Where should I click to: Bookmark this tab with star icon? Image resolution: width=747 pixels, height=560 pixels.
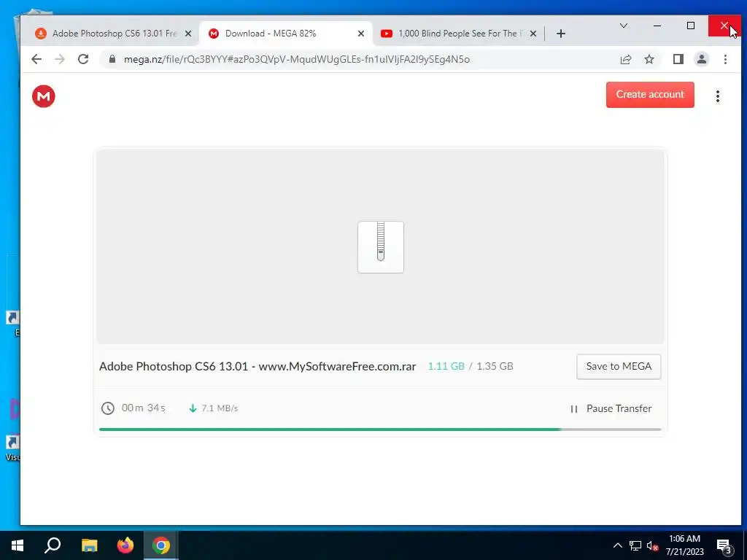click(x=649, y=59)
